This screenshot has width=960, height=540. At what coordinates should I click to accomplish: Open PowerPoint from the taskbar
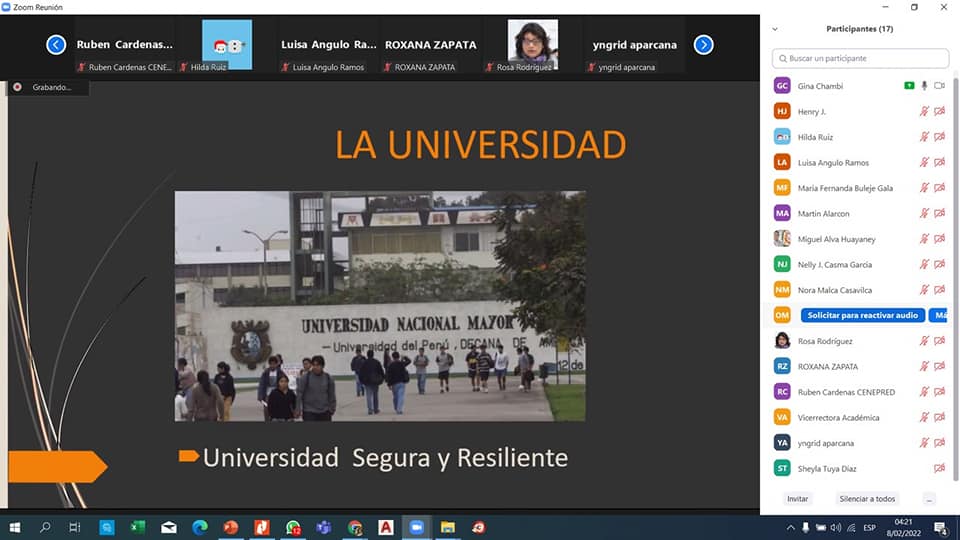[231, 527]
